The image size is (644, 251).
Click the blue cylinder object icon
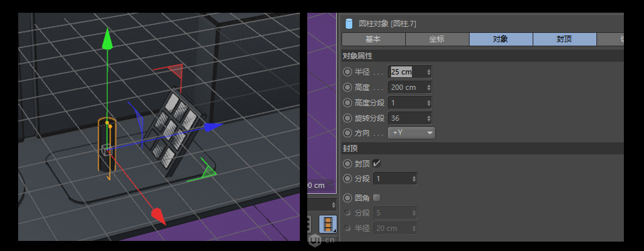[349, 23]
